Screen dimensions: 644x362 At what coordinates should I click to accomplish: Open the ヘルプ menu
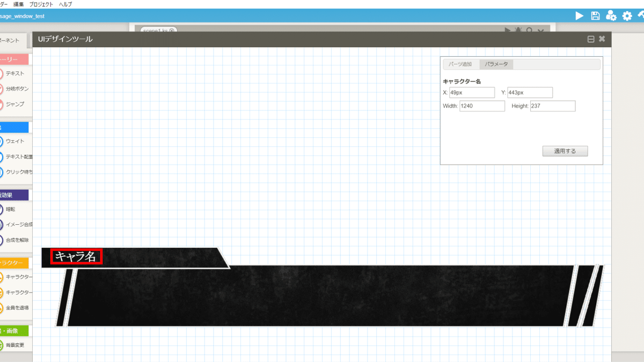[x=65, y=4]
